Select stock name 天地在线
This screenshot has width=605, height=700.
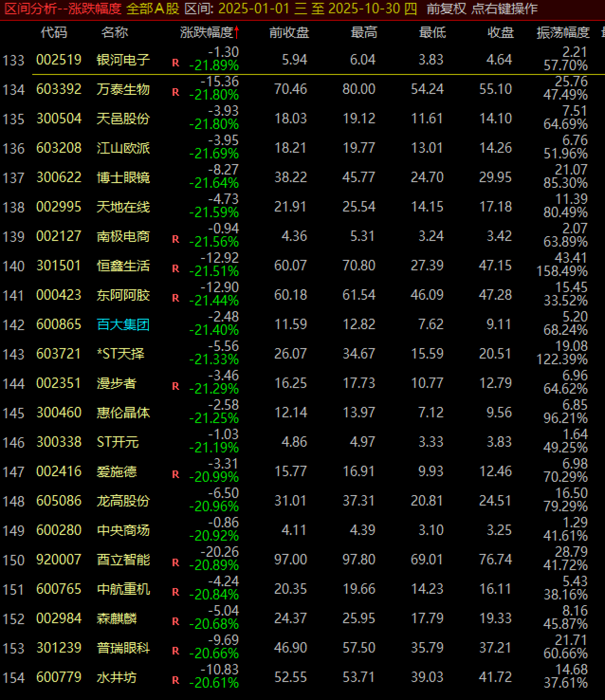coord(123,207)
